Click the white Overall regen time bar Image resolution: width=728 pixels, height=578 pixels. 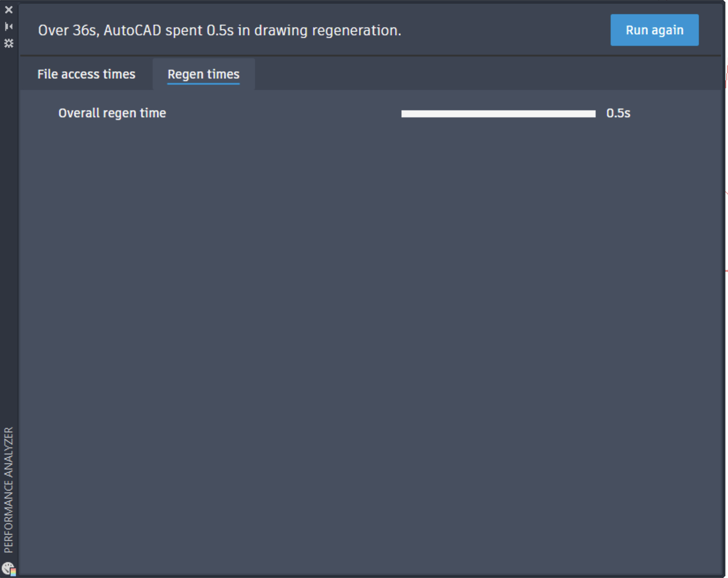click(498, 114)
